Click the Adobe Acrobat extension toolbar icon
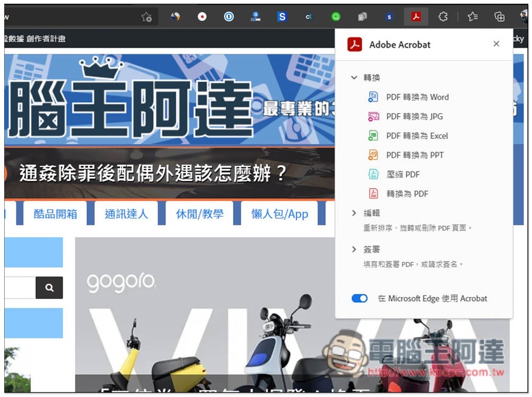This screenshot has width=532, height=397. (416, 17)
